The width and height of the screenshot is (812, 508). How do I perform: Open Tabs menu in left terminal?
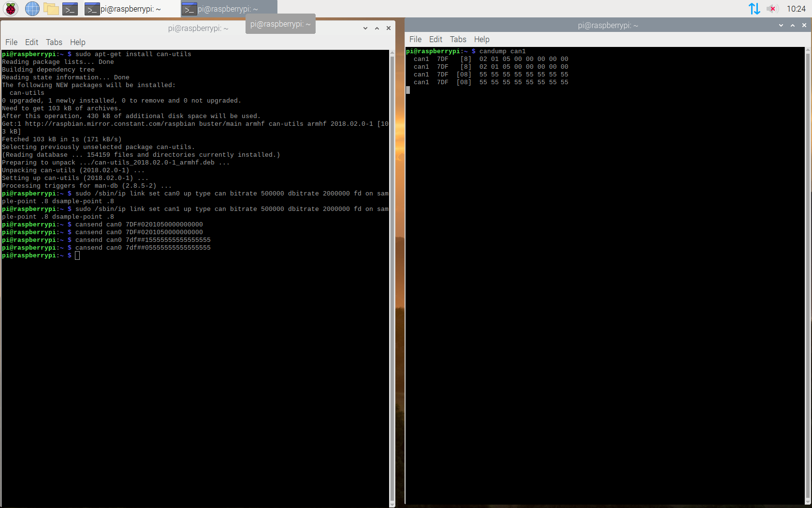[54, 42]
